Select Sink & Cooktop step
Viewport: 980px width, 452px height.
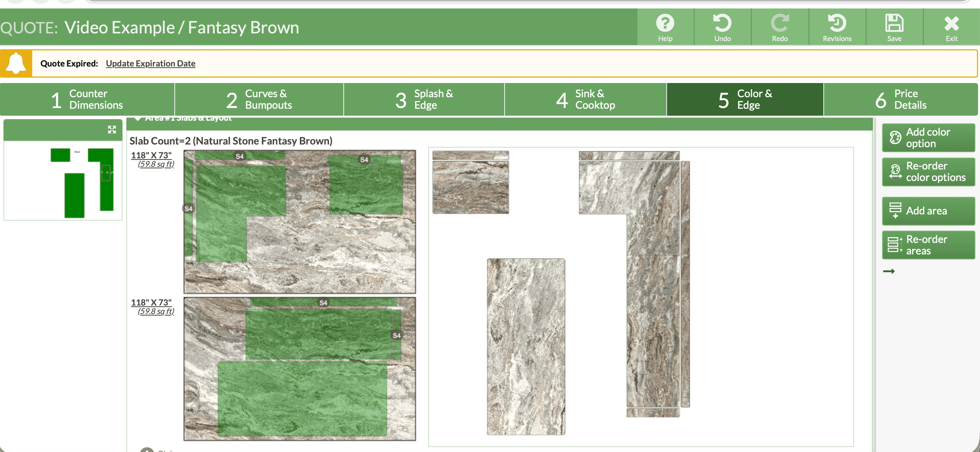point(585,100)
